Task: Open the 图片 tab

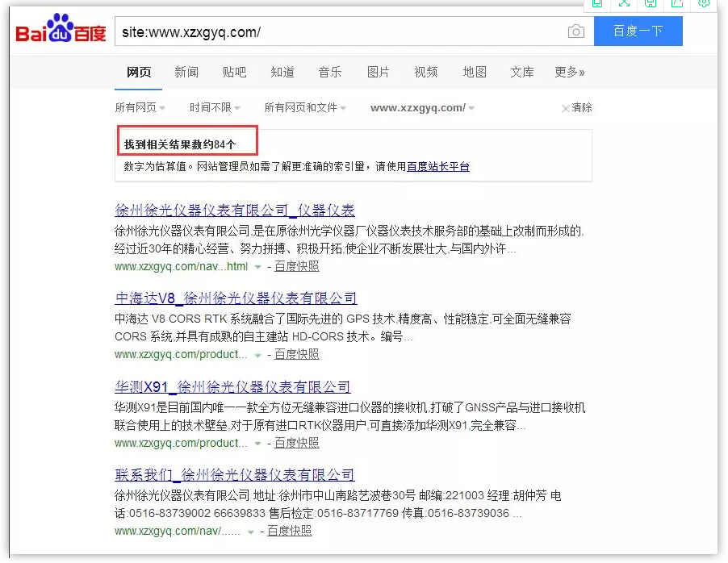Action: [379, 72]
